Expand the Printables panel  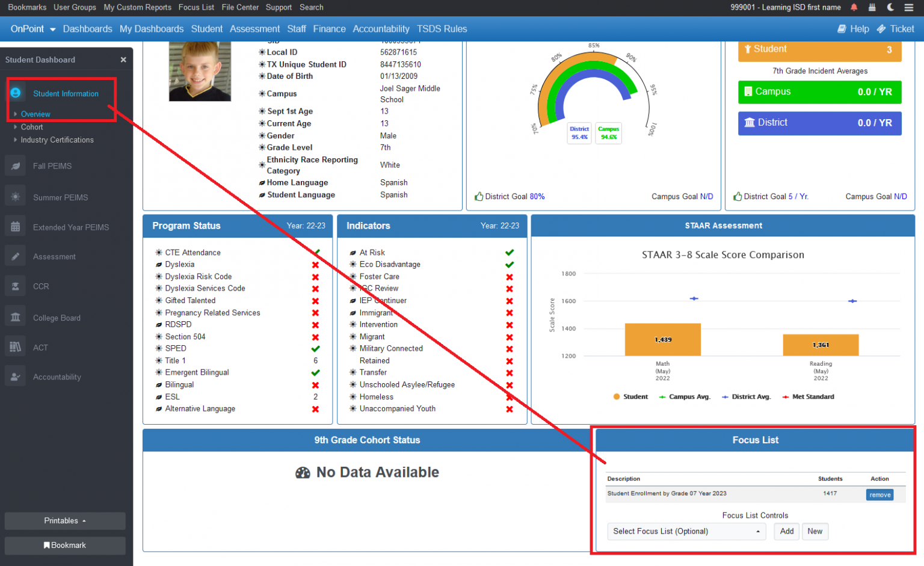click(x=64, y=521)
